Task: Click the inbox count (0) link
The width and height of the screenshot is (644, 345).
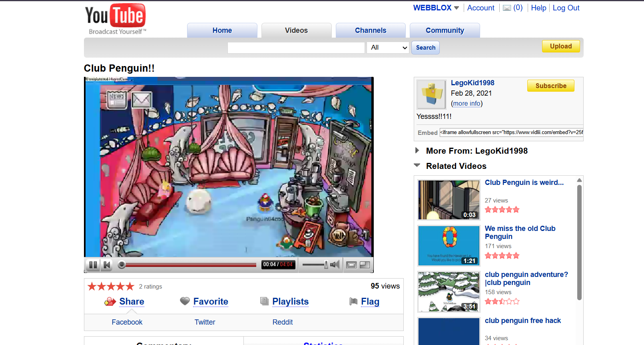Action: [518, 8]
